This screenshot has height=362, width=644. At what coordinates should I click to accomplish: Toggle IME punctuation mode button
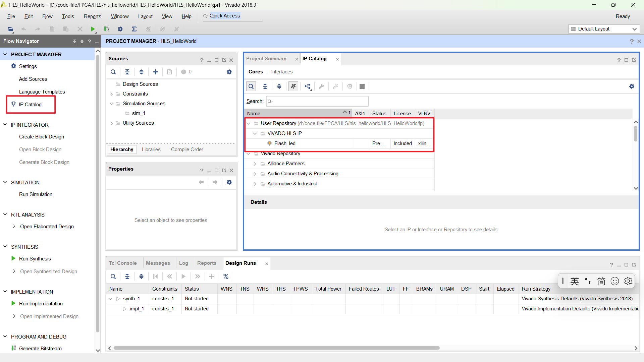tap(588, 281)
